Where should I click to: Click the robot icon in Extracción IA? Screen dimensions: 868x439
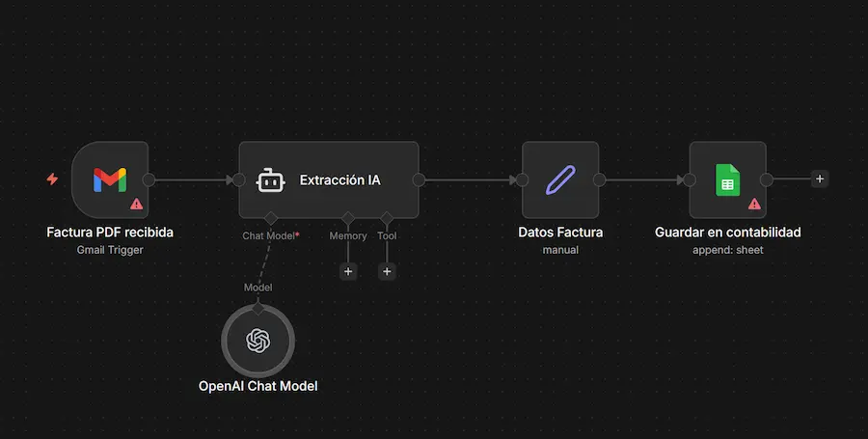click(269, 180)
